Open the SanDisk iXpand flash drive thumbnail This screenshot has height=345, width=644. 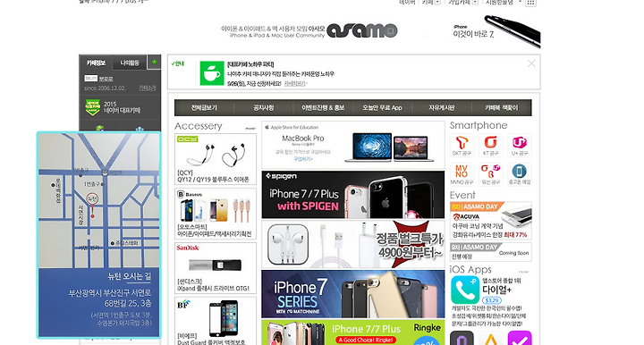(216, 268)
